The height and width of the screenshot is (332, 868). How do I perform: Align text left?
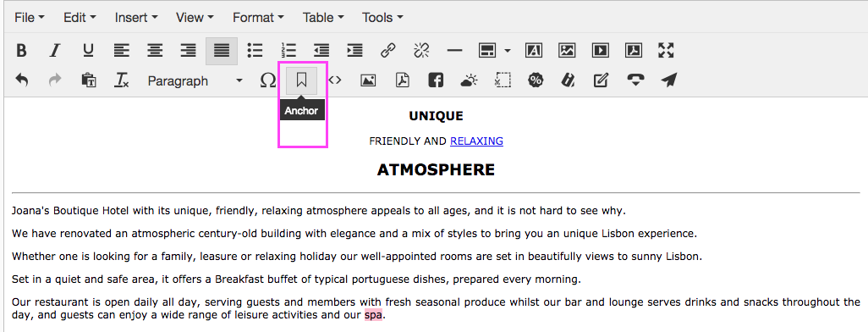tap(121, 51)
